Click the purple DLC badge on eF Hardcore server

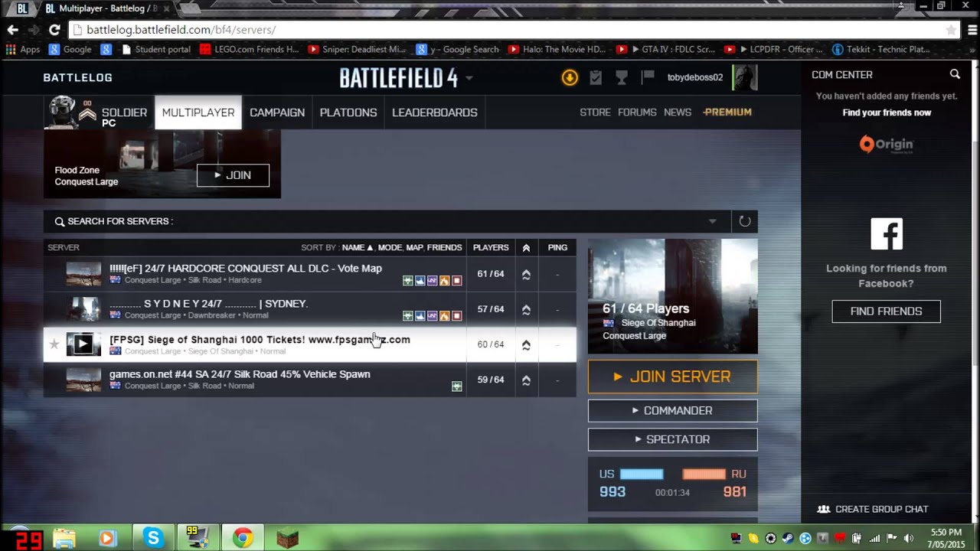433,281
